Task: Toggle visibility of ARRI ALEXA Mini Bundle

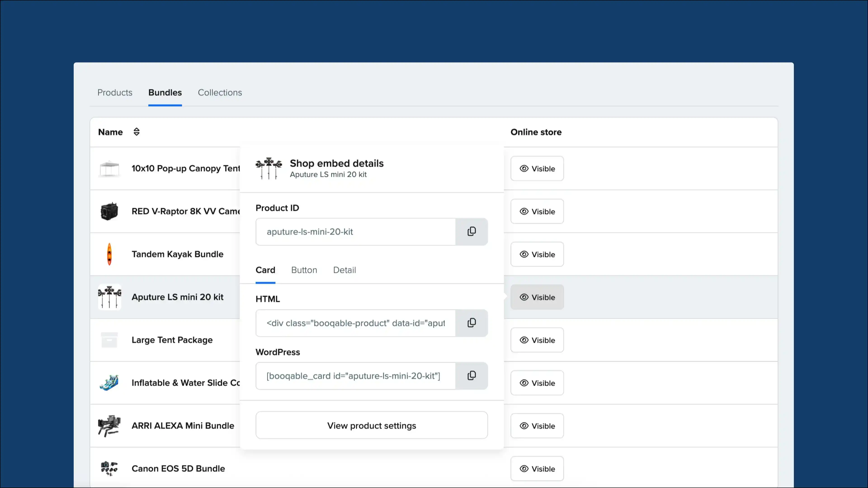Action: (x=537, y=425)
